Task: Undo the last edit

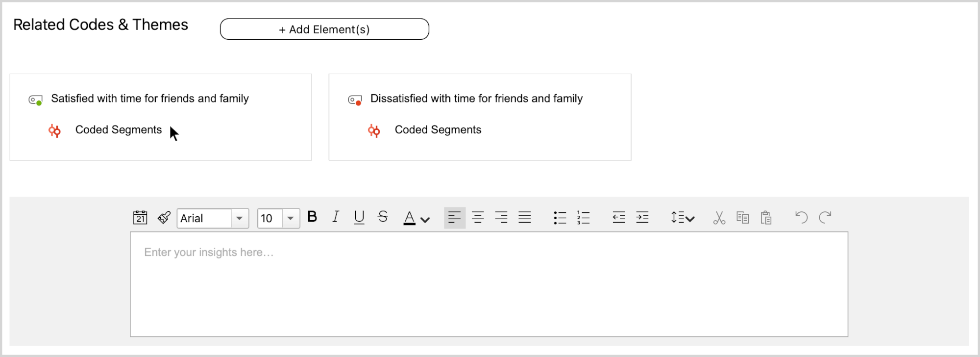Action: click(802, 217)
